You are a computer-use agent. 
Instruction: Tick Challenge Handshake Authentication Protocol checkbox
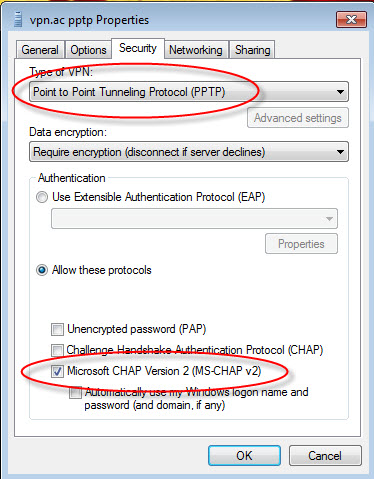tap(57, 350)
